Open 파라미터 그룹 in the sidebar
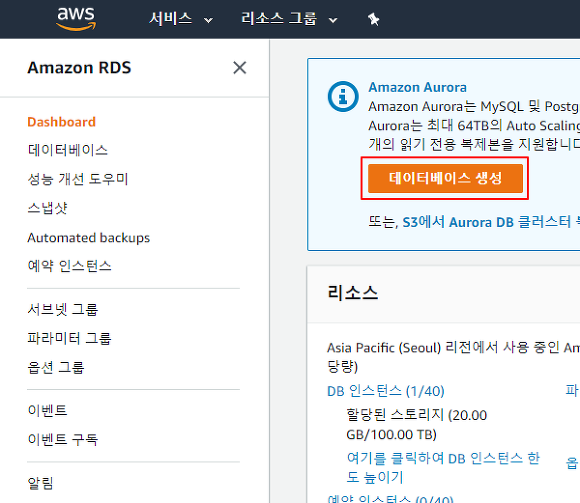 point(69,338)
